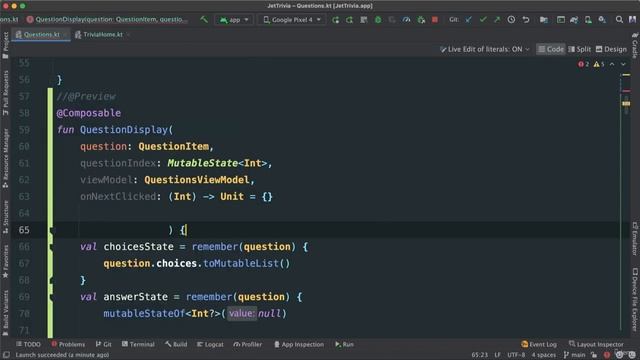Go to previous highlighted error arrow
Viewport: 640px width, 360px height.
612,64
